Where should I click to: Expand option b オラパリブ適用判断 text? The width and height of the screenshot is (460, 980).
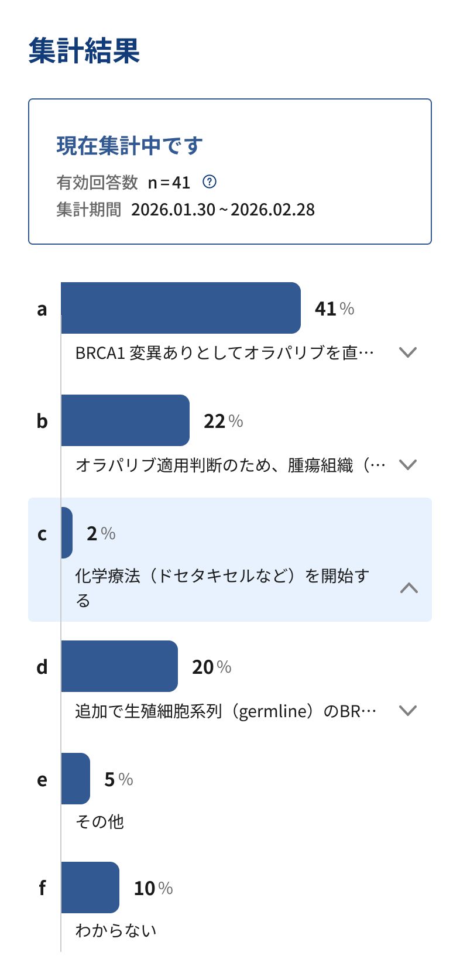(407, 465)
